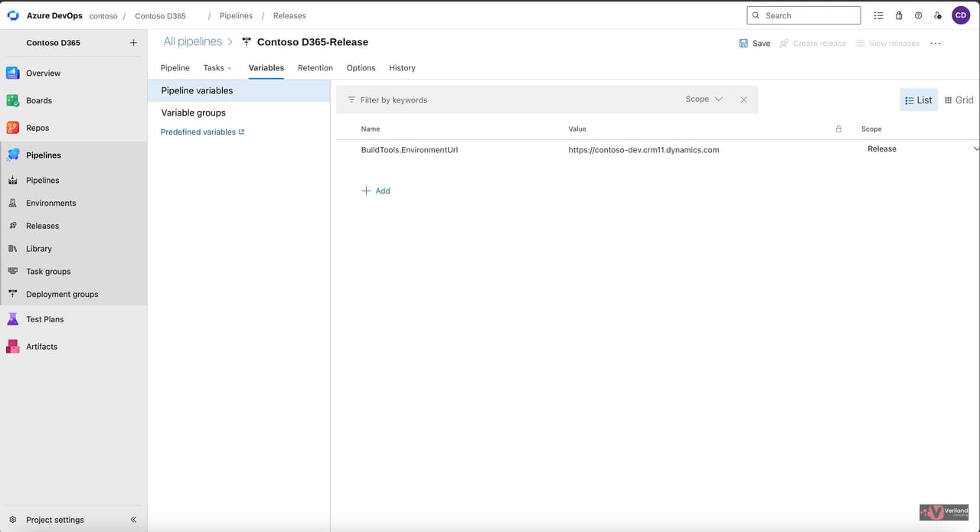This screenshot has height=532, width=980.
Task: Click the plus icon next to Contoso D365
Action: (x=133, y=43)
